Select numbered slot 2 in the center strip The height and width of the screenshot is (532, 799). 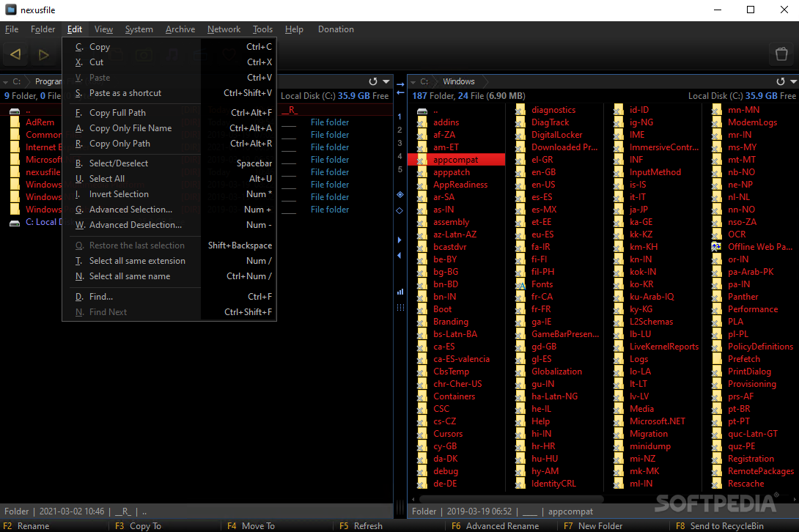coord(399,130)
